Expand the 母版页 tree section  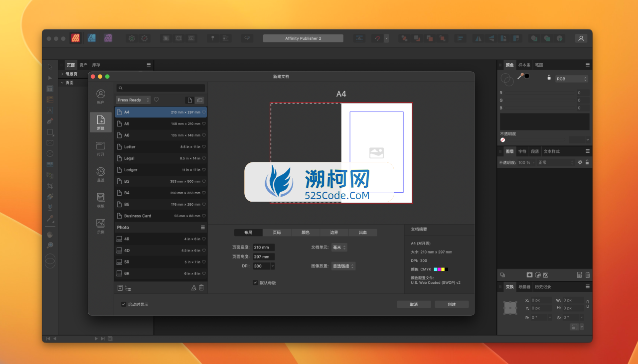point(62,74)
